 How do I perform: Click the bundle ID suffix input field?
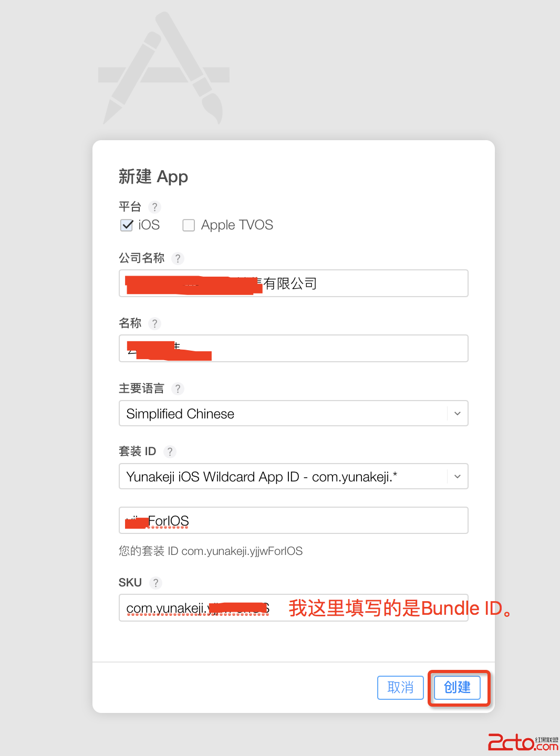click(326, 521)
